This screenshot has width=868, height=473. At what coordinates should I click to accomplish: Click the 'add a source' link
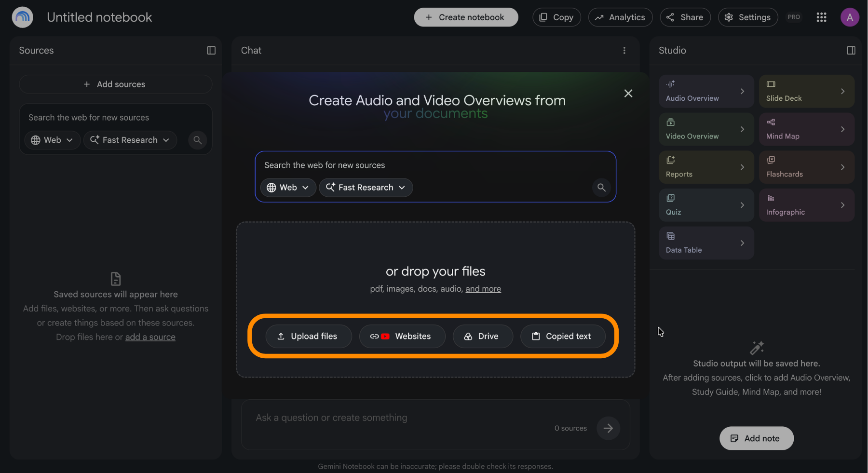(150, 337)
